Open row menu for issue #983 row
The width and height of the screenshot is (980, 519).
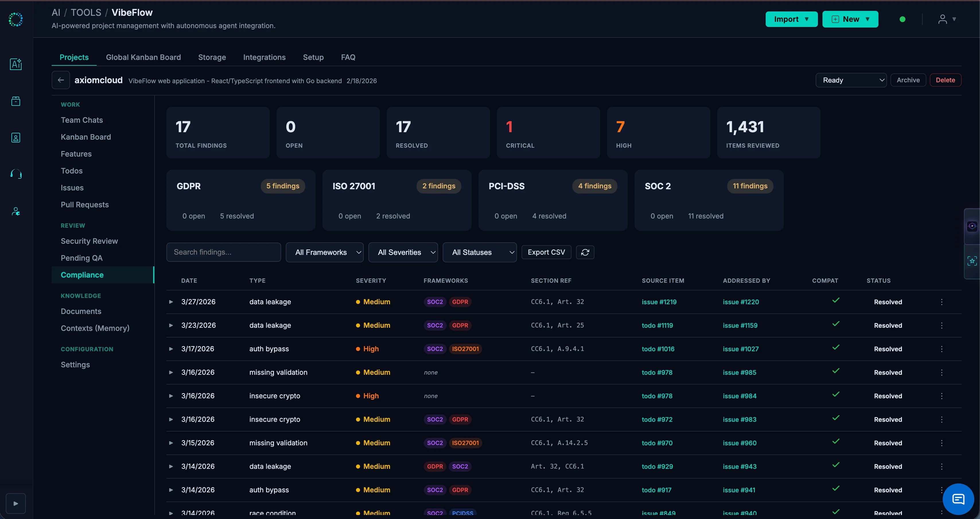[x=942, y=420]
